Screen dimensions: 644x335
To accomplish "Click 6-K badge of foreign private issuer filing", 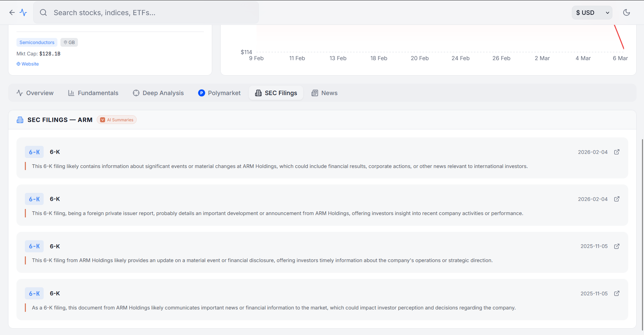I will 34,199.
